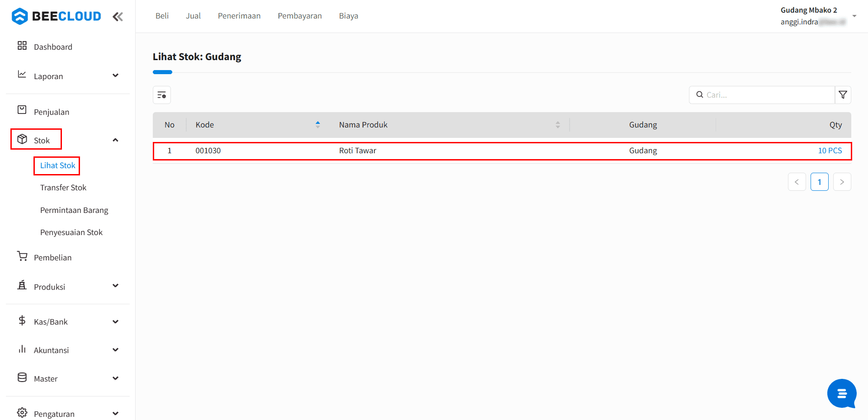Open the column settings icon above table
This screenshot has width=868, height=420.
(x=162, y=95)
